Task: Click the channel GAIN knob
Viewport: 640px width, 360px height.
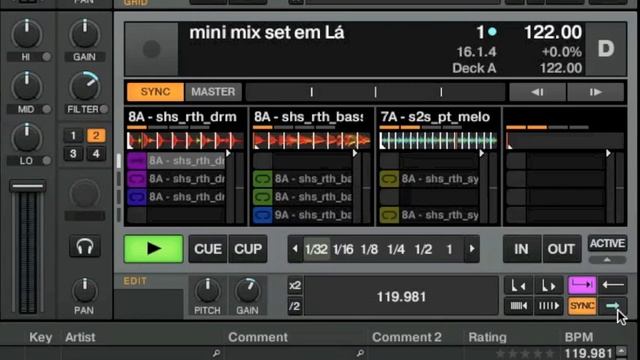Action: tap(84, 34)
